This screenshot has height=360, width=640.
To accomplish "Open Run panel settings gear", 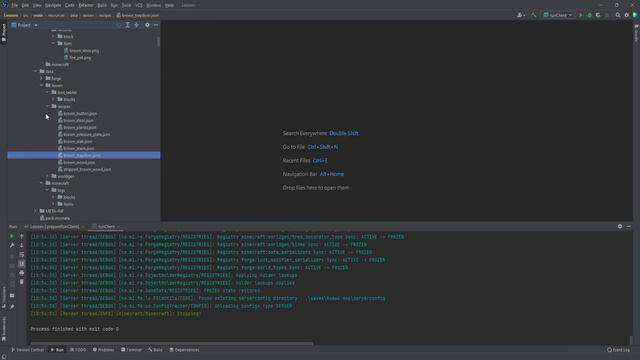I will (x=620, y=227).
